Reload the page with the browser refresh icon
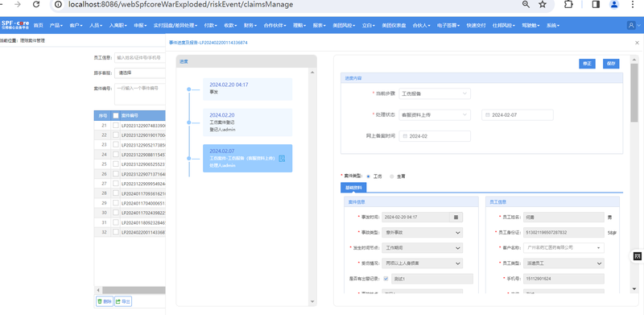Screen dimensions: 644x315 pyautogui.click(x=36, y=5)
